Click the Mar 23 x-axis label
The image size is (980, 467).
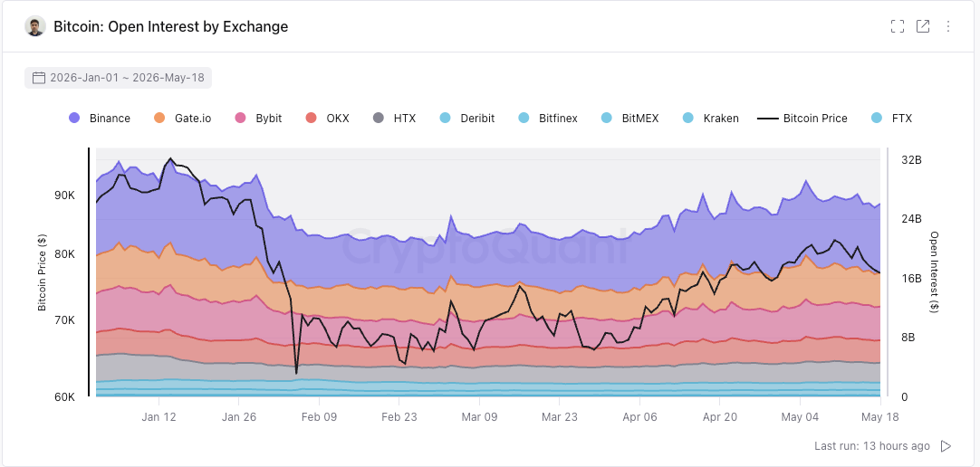pyautogui.click(x=560, y=416)
